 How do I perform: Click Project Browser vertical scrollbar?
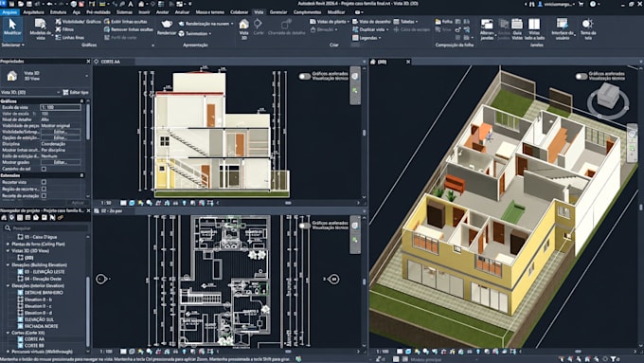87,311
